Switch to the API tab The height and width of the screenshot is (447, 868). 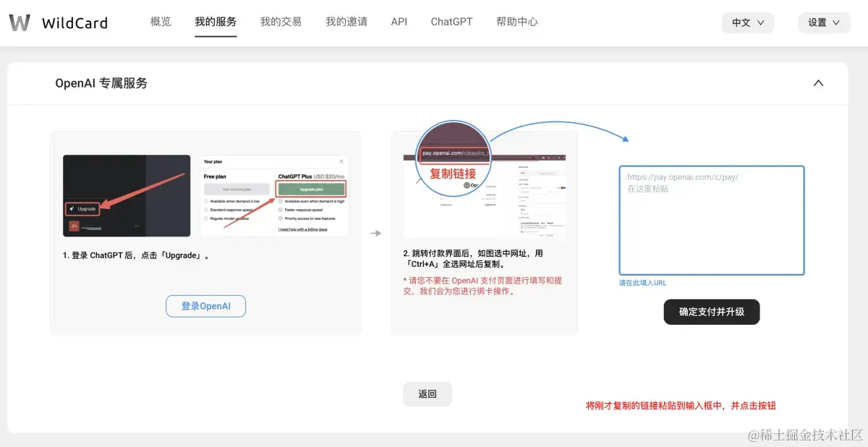(x=399, y=22)
